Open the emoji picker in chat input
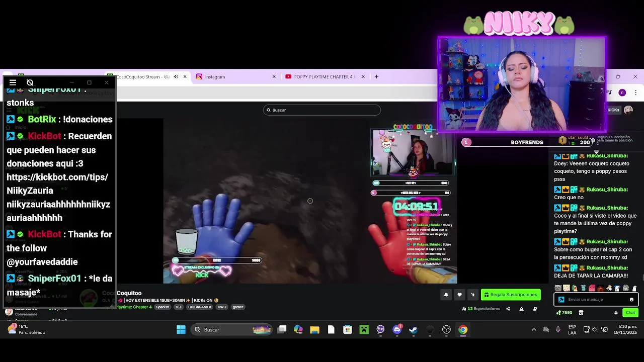 tap(631, 300)
